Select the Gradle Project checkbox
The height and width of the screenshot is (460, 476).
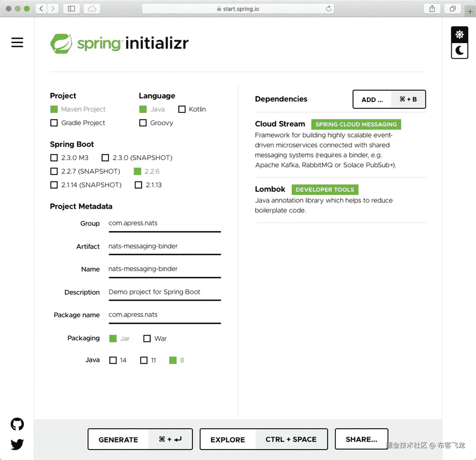tap(54, 123)
